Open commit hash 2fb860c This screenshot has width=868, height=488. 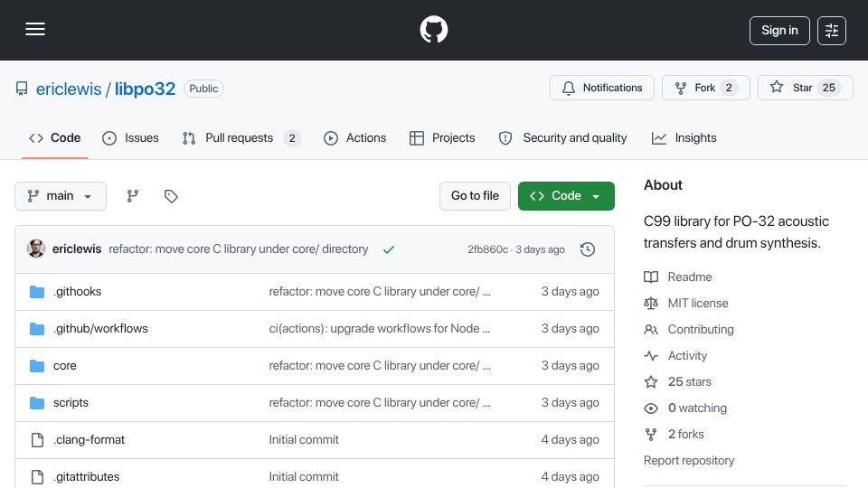coord(487,249)
